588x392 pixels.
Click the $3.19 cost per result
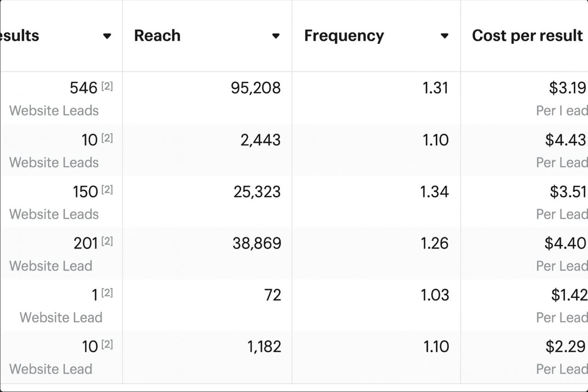tap(567, 88)
